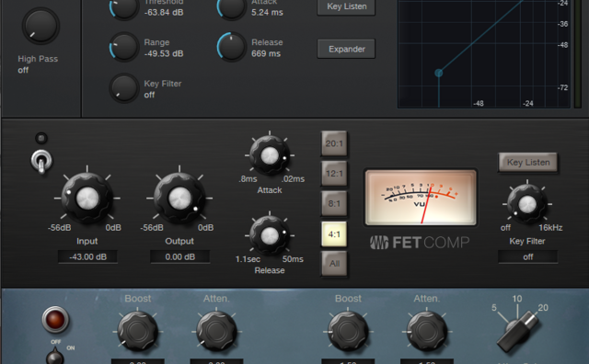The width and height of the screenshot is (589, 364).
Task: Select the 12:1 ratio button
Action: click(x=334, y=174)
